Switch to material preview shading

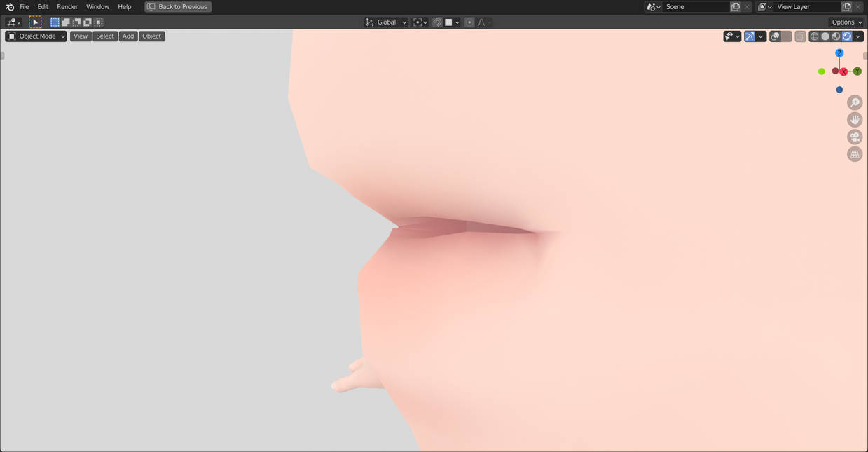coord(836,36)
